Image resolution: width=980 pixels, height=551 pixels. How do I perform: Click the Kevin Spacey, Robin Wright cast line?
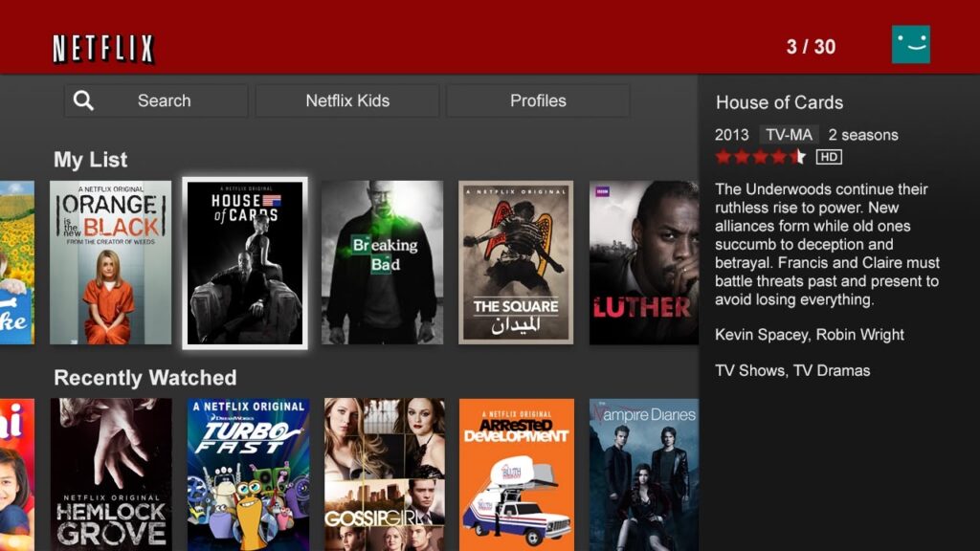coord(810,335)
